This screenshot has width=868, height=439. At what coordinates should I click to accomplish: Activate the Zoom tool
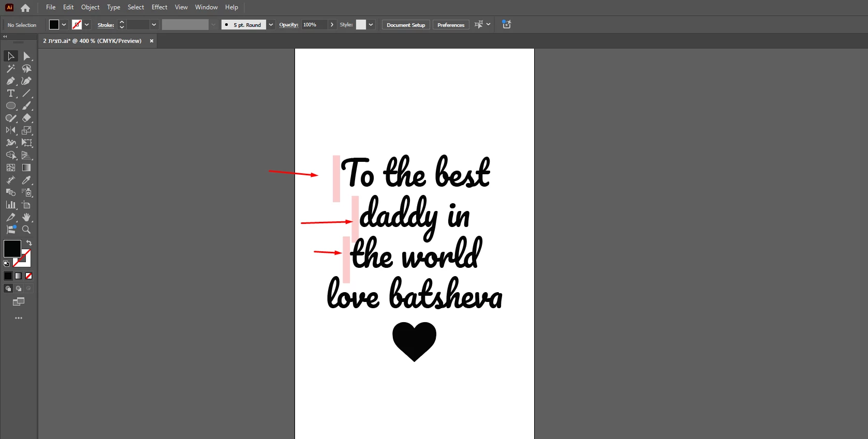26,230
